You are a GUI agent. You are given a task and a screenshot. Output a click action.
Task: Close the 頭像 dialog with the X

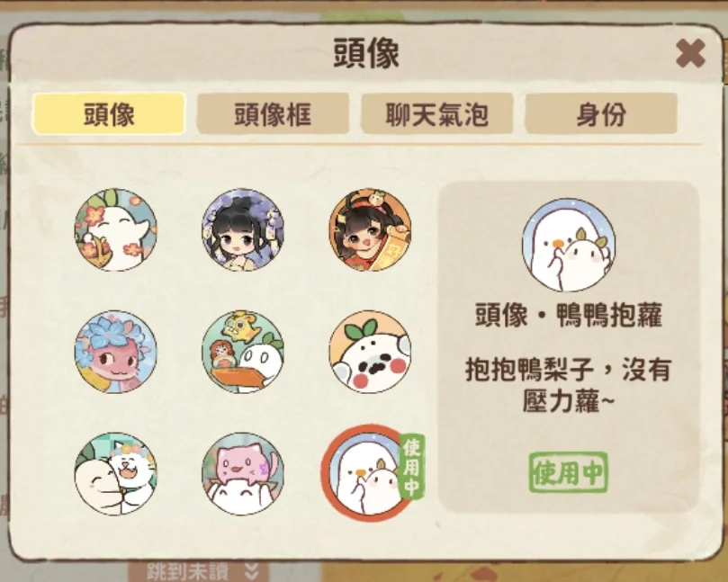click(690, 53)
